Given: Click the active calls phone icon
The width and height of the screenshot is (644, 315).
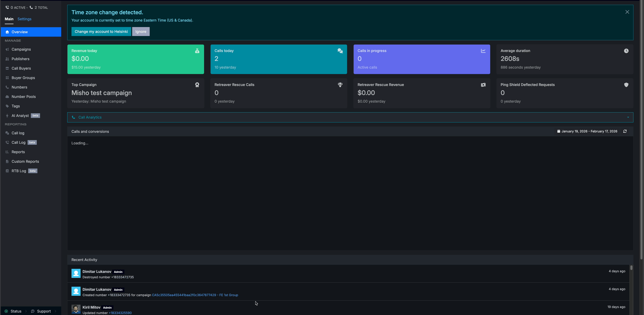Looking at the screenshot, I should tap(7, 8).
